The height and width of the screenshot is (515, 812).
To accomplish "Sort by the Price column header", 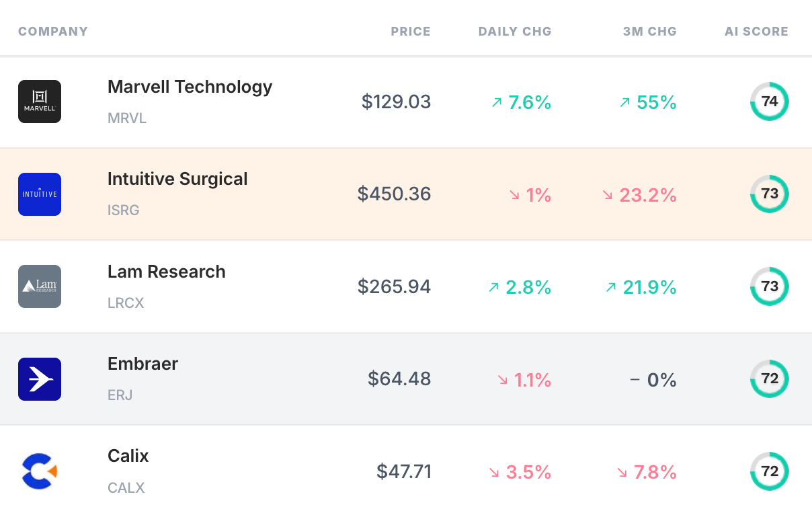I will tap(411, 32).
